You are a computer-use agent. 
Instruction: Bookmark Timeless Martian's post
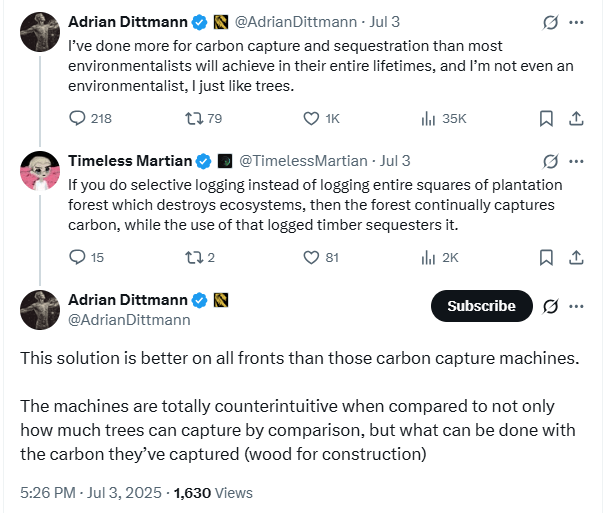[x=546, y=257]
